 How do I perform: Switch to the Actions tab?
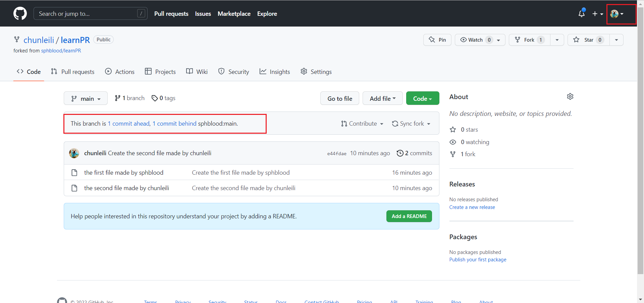120,72
